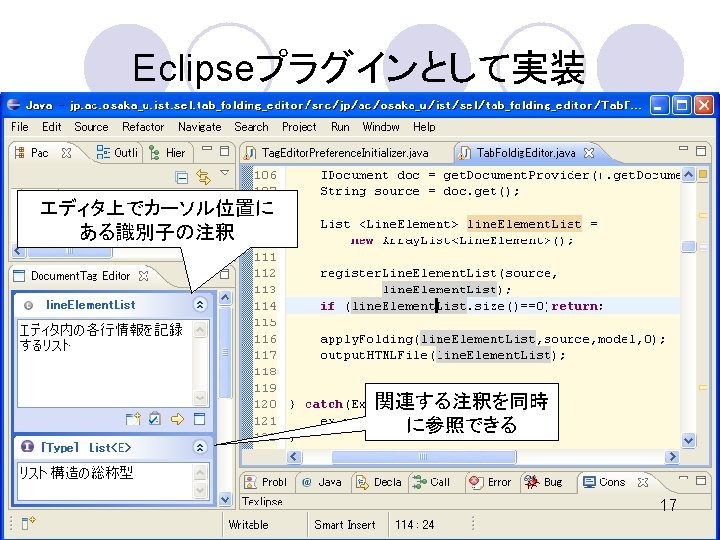Collapse the [Type] List<E> annotation section
Screen dimensions: 720x540
pyautogui.click(x=200, y=447)
